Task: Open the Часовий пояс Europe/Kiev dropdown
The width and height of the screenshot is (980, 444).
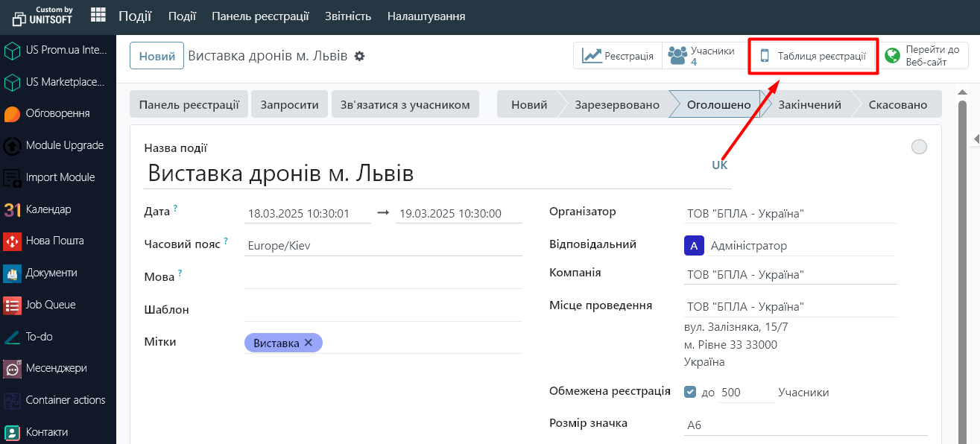Action: tap(382, 246)
